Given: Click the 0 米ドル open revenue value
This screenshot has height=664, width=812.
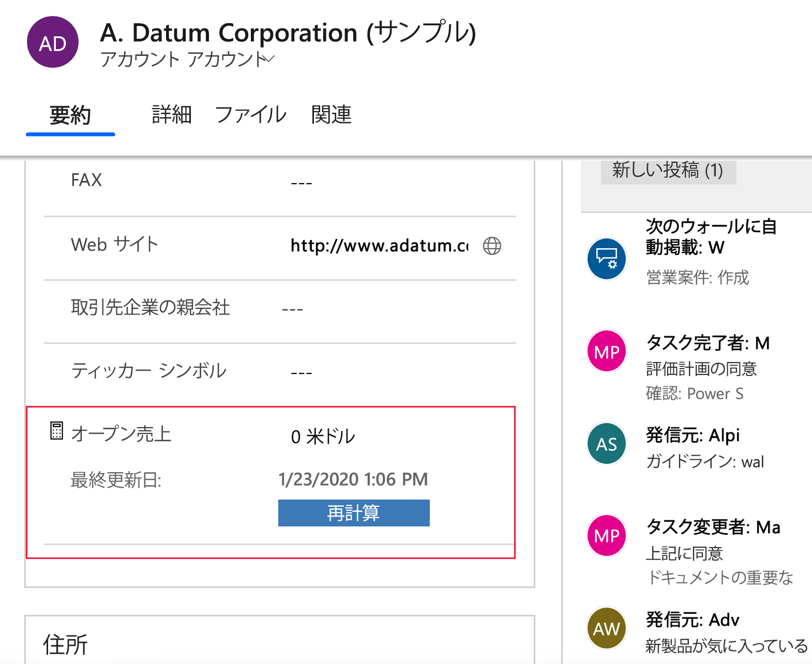Looking at the screenshot, I should [x=323, y=436].
